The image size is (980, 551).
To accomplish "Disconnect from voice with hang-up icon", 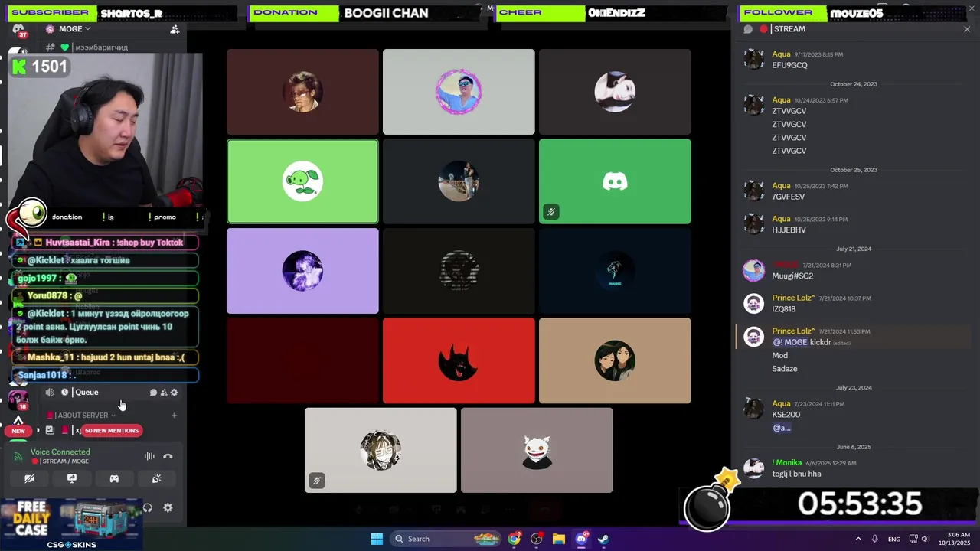I will [168, 456].
